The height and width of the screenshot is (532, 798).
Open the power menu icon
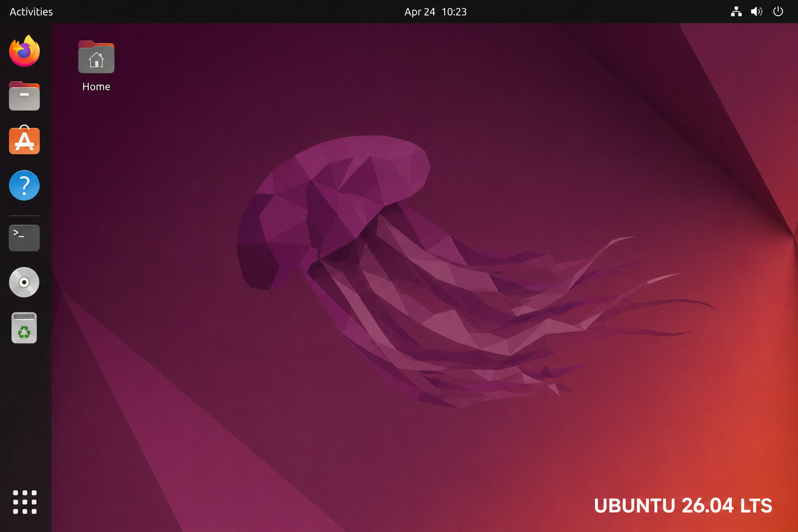point(778,11)
